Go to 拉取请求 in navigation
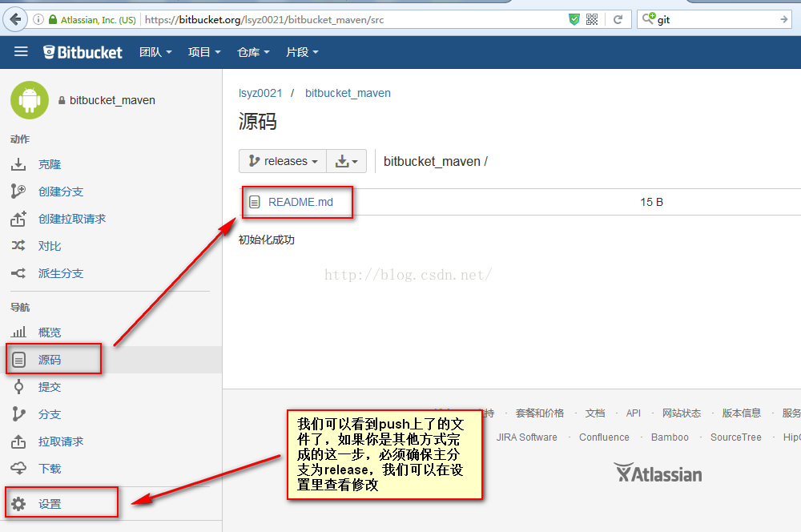 click(61, 441)
